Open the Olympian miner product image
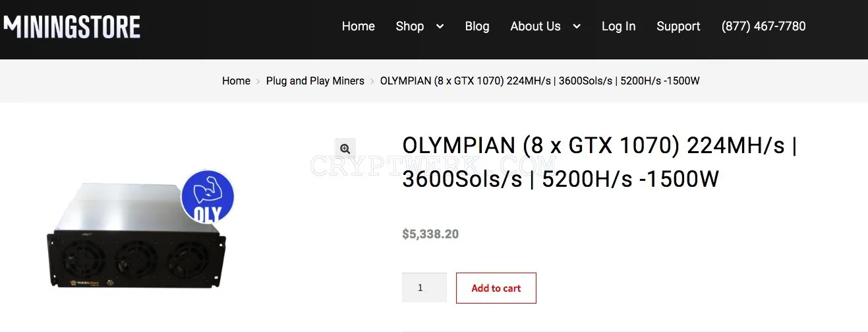 tap(136, 234)
